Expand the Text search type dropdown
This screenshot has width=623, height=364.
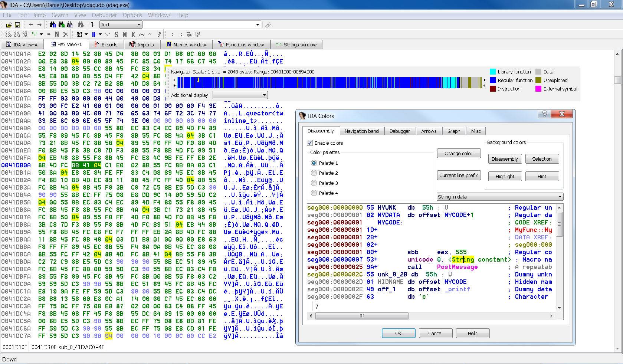point(139,25)
